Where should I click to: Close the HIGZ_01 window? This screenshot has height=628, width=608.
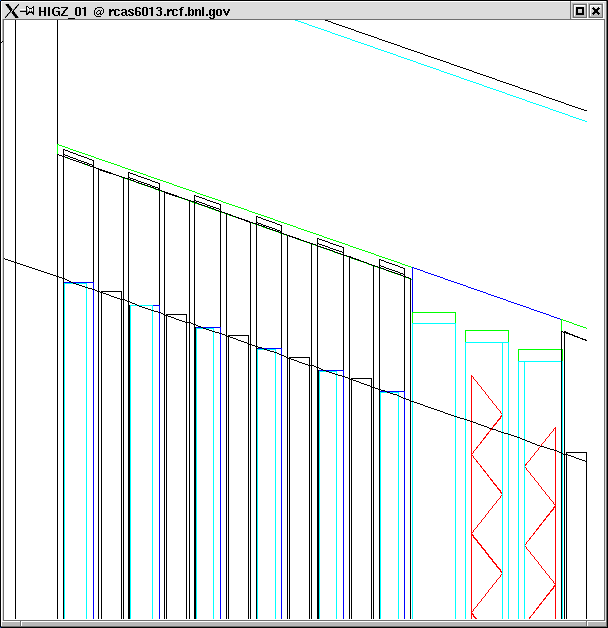[596, 11]
